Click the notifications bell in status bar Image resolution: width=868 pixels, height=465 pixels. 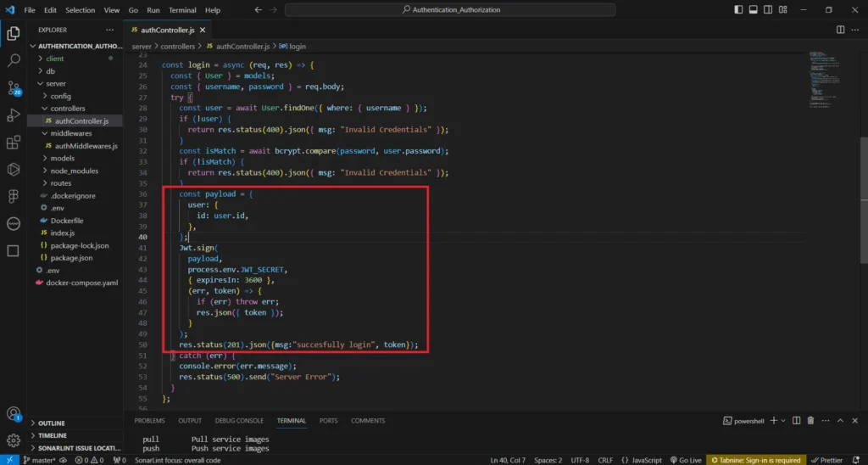click(x=857, y=460)
